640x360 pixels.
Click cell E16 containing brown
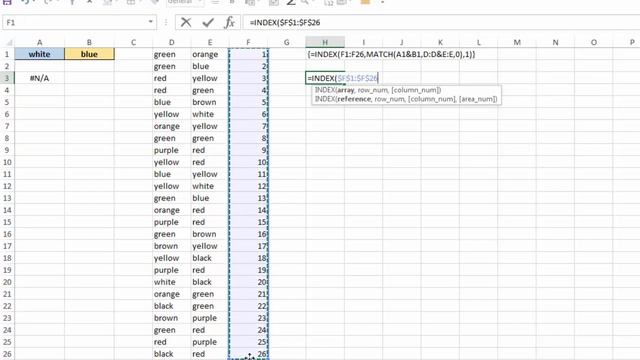pos(210,234)
